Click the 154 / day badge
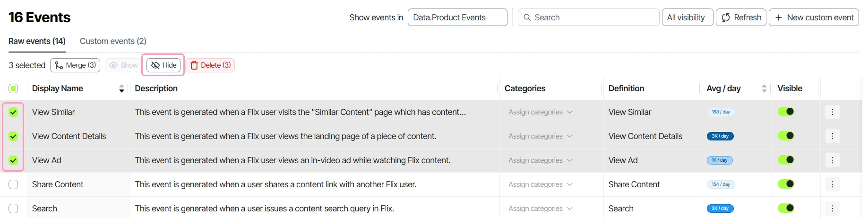868x218 pixels. tap(721, 184)
